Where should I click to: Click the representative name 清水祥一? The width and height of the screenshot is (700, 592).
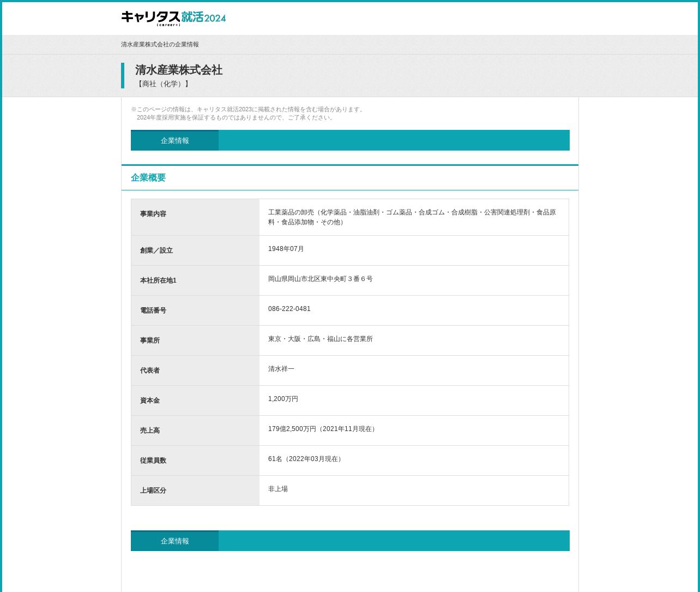[281, 369]
